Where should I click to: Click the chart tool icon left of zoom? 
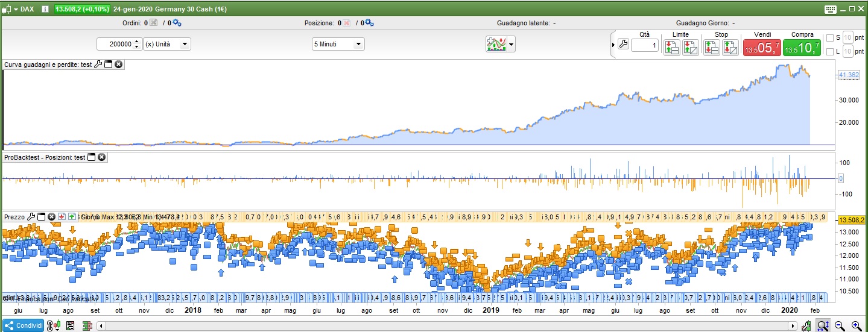pos(806,326)
